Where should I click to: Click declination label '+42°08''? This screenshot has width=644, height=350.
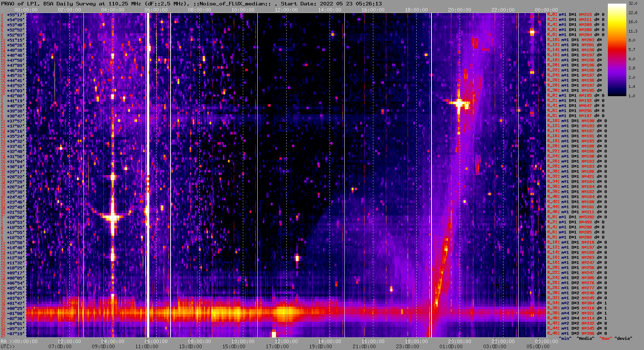point(16,95)
